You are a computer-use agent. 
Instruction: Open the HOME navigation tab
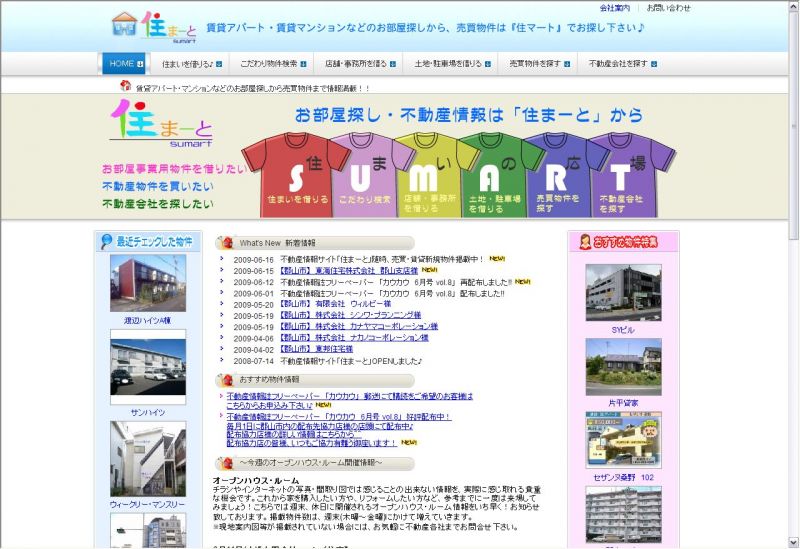point(124,64)
